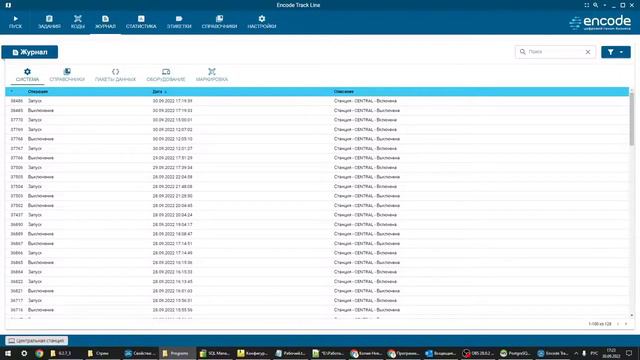Screen dimensions: 640x360
Task: Switch to the Маркировка journal tab
Action: click(x=212, y=75)
